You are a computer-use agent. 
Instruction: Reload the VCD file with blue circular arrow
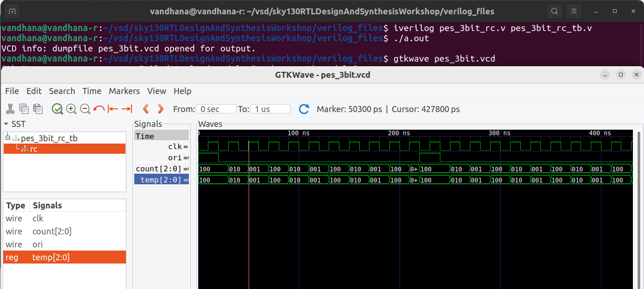[x=304, y=109]
